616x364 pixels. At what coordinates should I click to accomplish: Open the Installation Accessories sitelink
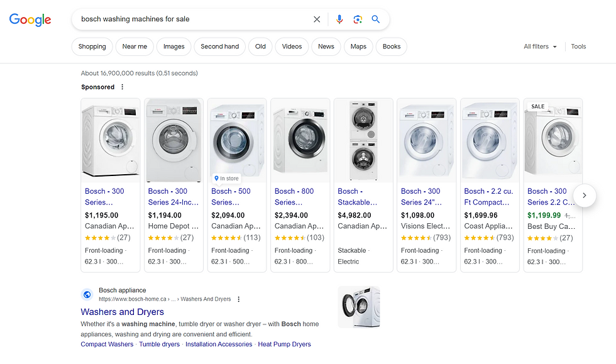pyautogui.click(x=219, y=344)
